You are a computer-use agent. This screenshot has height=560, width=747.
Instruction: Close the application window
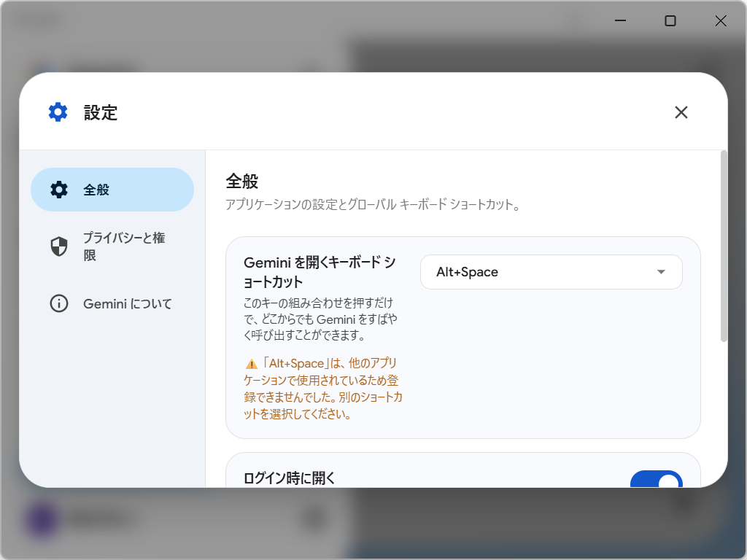[720, 20]
